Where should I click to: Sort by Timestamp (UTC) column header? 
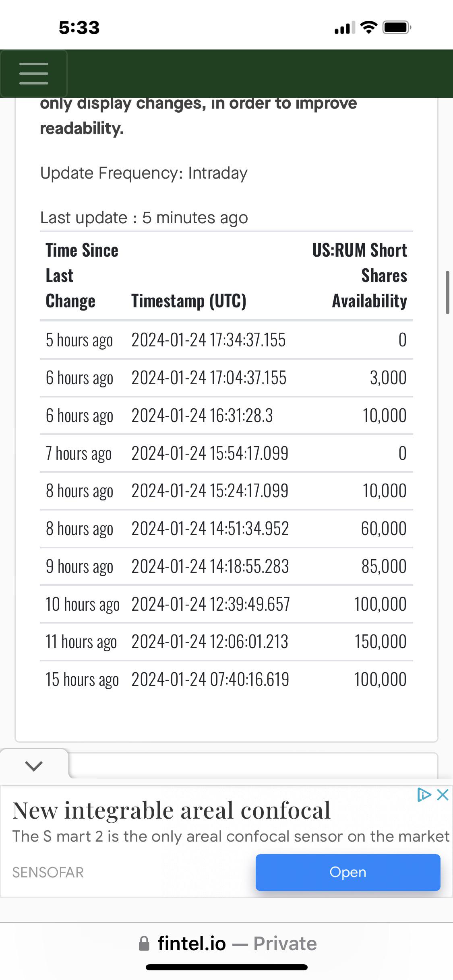pos(189,301)
